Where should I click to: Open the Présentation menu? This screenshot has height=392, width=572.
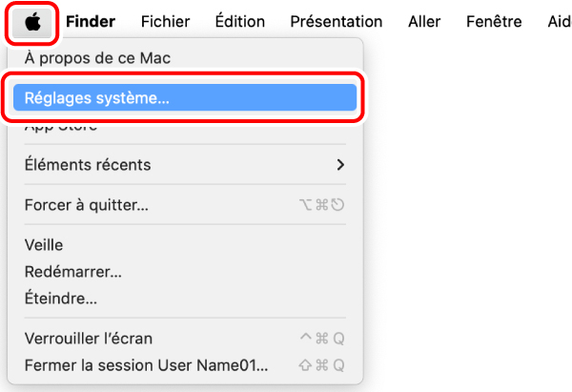pyautogui.click(x=337, y=21)
